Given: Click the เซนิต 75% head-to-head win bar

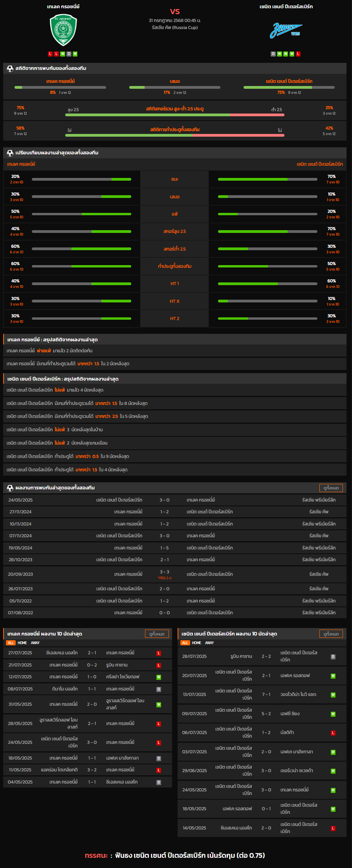Looking at the screenshot, I should click(x=289, y=88).
